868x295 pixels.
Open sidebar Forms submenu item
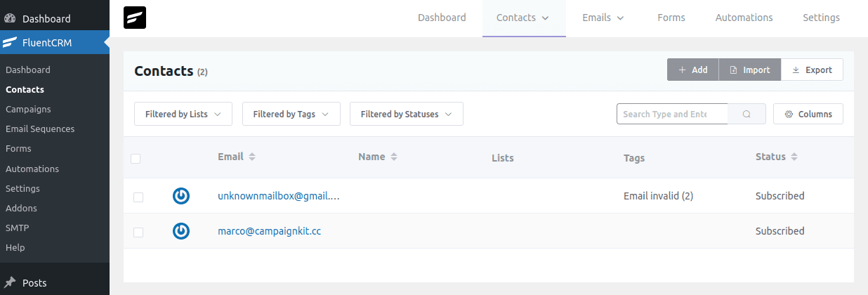(x=18, y=149)
